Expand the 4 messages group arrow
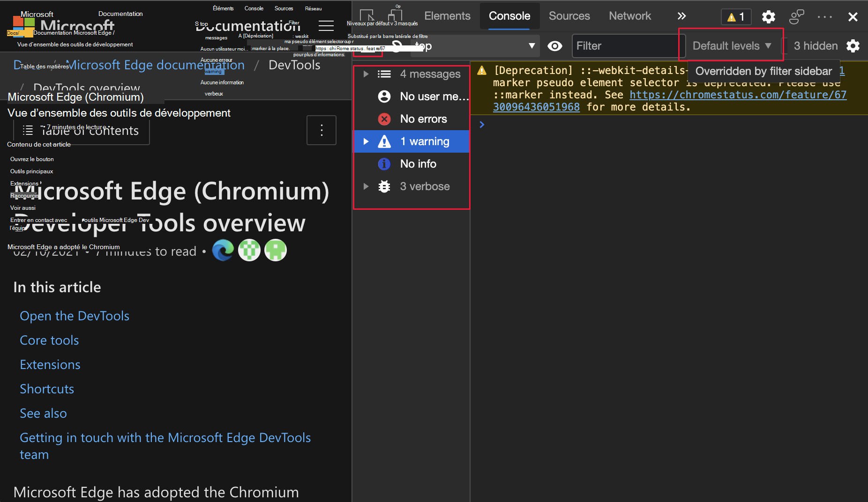The width and height of the screenshot is (868, 502). coord(366,74)
